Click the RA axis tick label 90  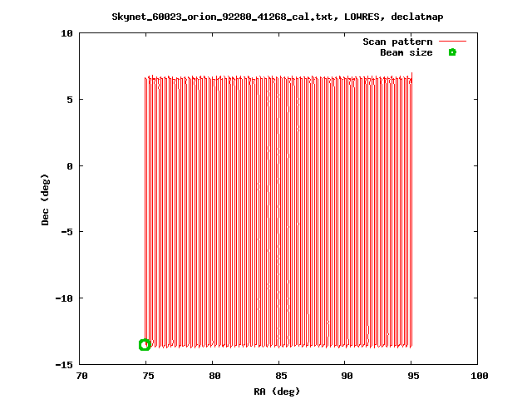click(347, 376)
